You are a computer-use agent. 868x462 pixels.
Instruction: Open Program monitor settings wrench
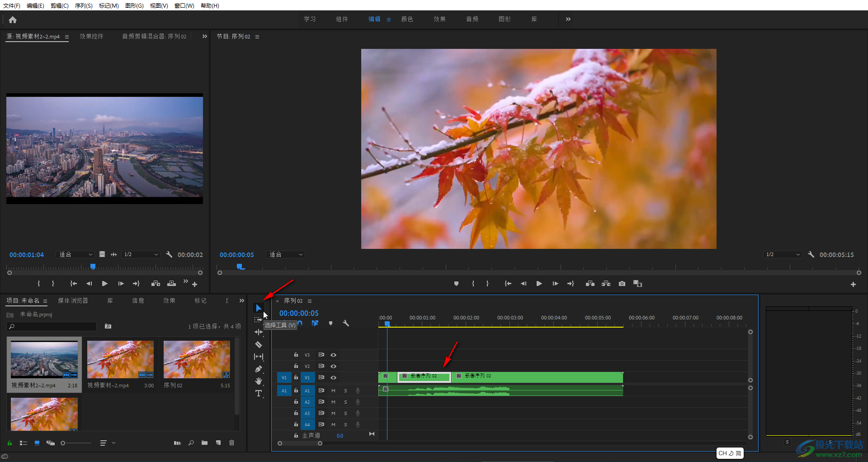(811, 254)
